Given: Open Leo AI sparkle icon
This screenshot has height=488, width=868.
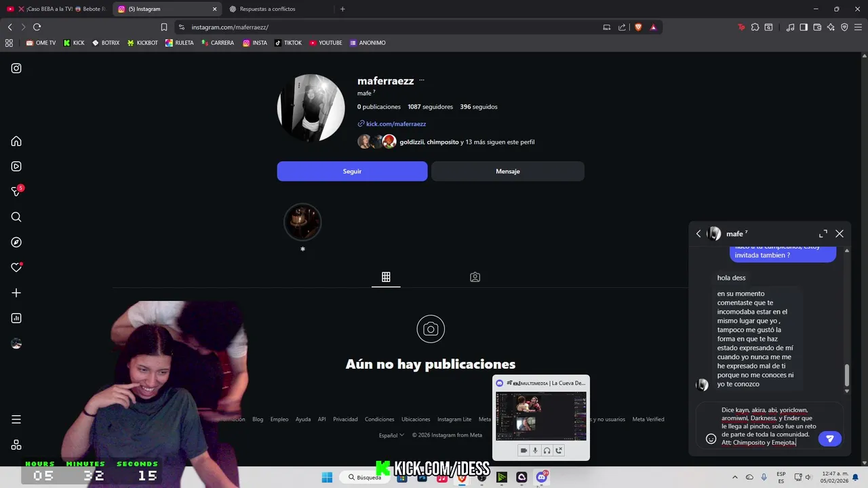Looking at the screenshot, I should point(831,27).
